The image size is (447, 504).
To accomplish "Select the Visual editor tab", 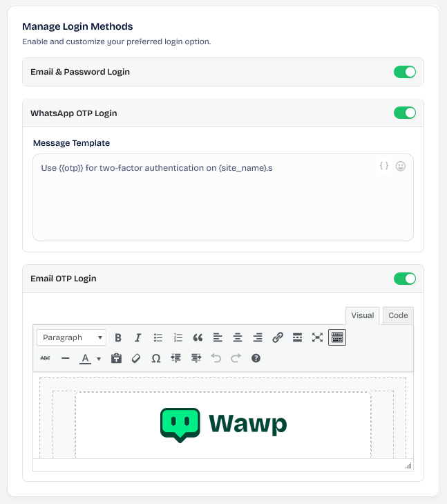I will point(363,316).
